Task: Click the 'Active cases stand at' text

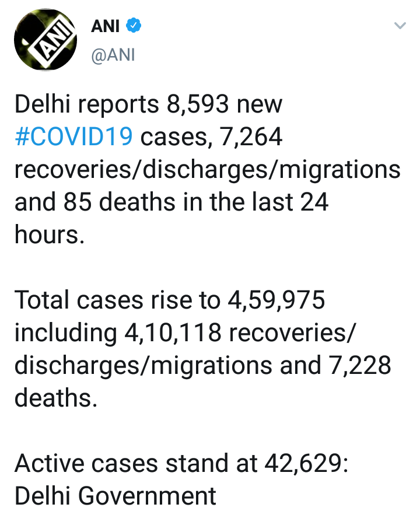Action: pos(135,464)
